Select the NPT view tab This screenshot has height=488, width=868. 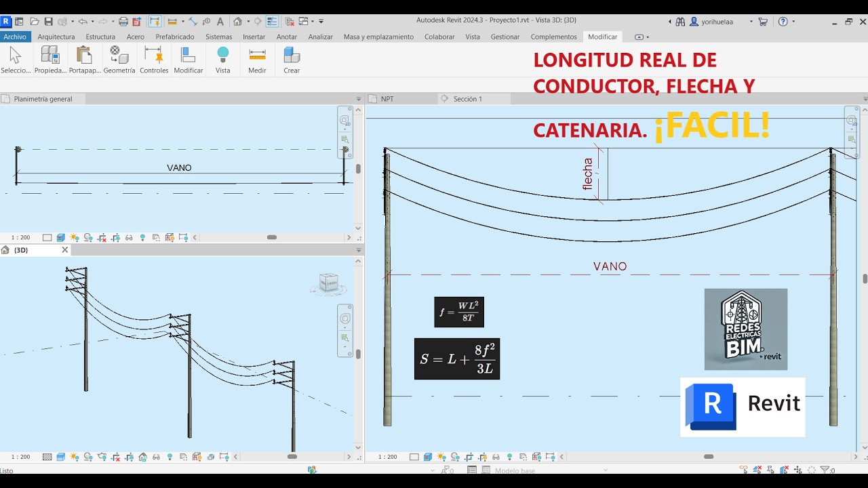point(387,99)
